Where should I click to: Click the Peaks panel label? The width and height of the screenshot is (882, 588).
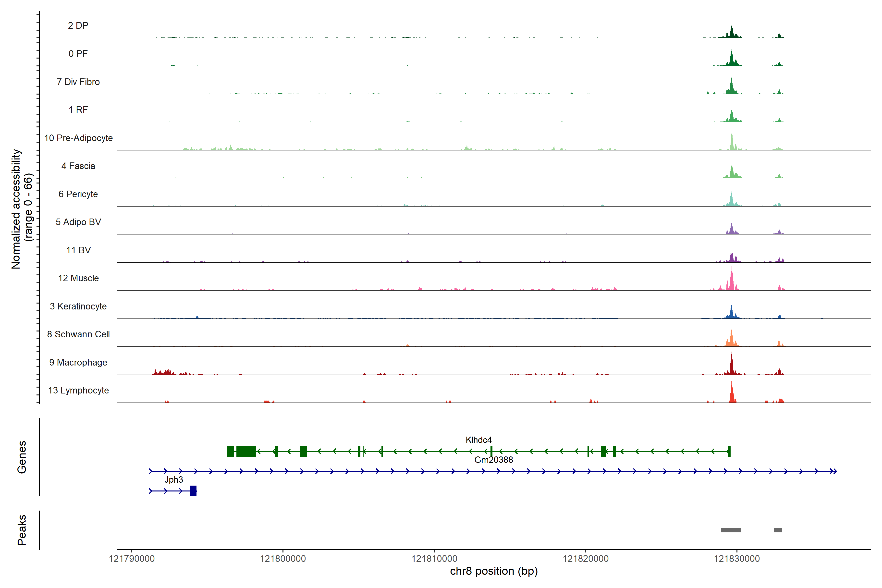coord(22,529)
